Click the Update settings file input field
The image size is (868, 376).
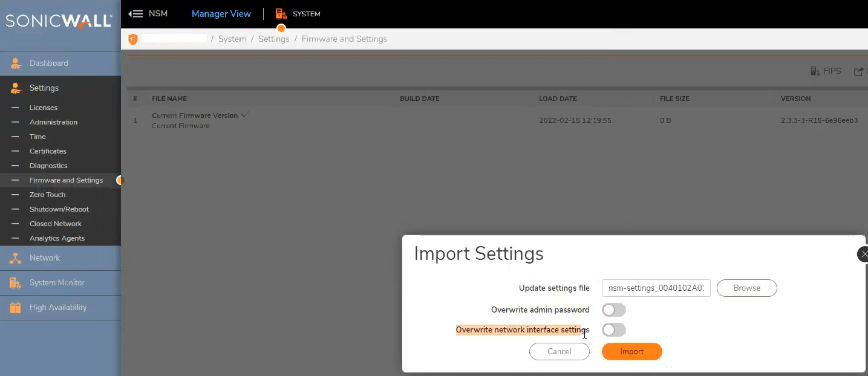click(x=656, y=288)
